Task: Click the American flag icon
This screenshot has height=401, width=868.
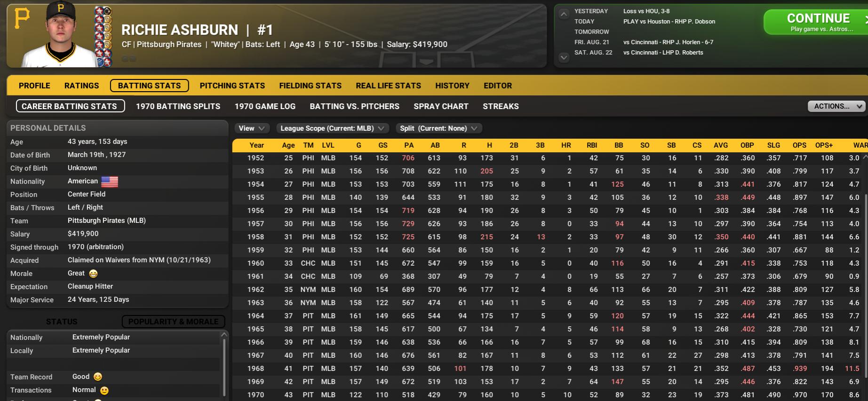Action: tap(110, 181)
